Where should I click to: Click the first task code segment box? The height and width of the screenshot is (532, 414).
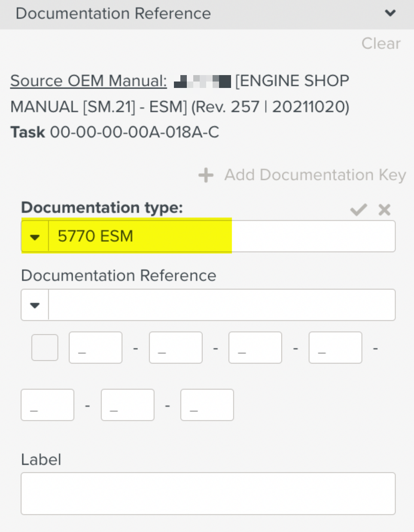click(x=95, y=347)
